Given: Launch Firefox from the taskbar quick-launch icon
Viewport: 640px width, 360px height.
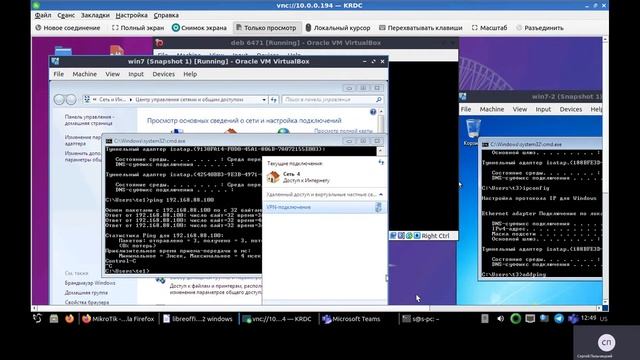Looking at the screenshot, I should [x=69, y=319].
